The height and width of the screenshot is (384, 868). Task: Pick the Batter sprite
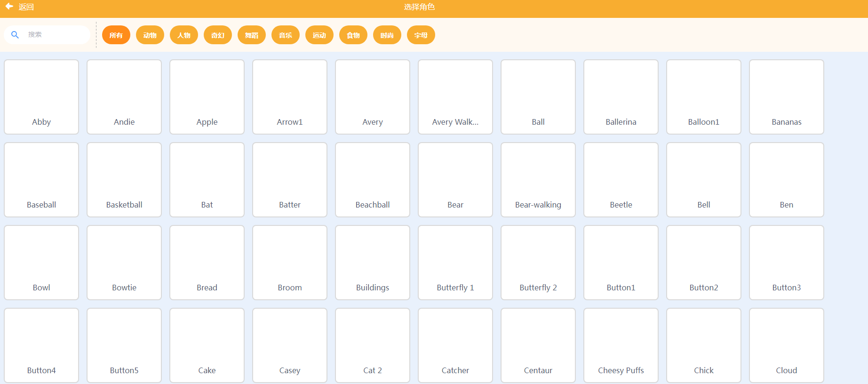pyautogui.click(x=290, y=180)
